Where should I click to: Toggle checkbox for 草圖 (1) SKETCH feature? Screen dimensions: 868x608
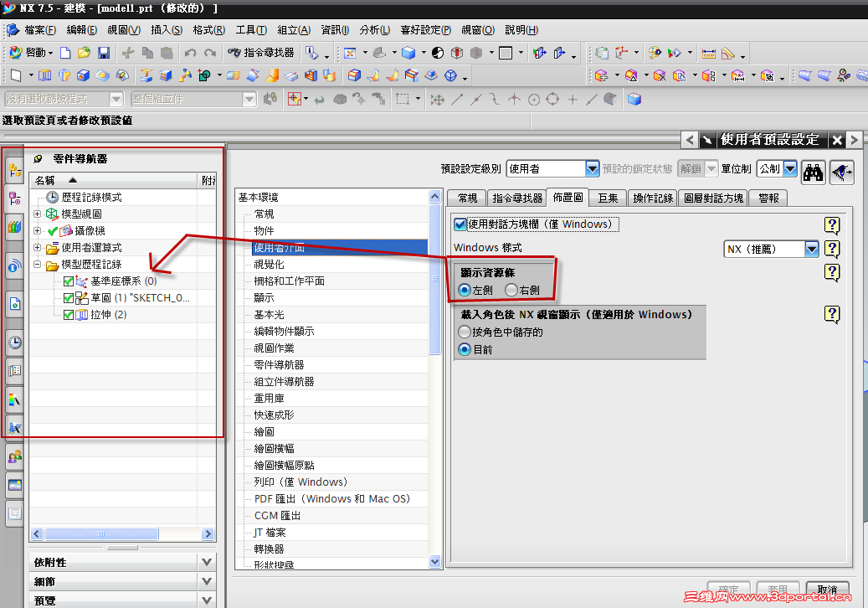coord(69,298)
